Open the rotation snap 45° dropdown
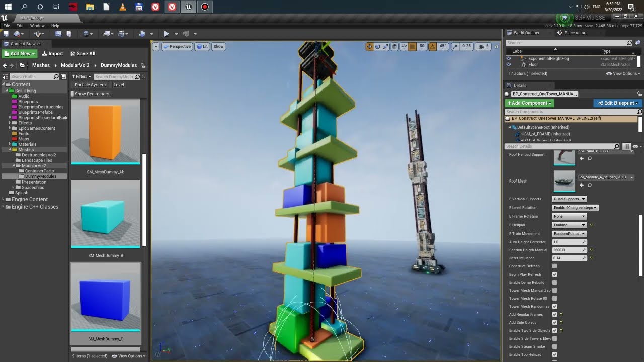The height and width of the screenshot is (362, 644). (x=443, y=46)
